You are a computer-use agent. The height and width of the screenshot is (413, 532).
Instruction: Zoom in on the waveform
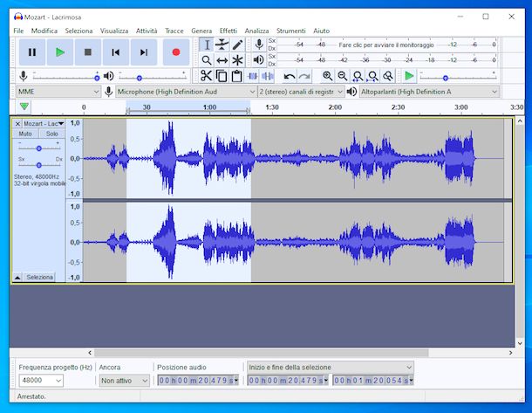point(327,76)
